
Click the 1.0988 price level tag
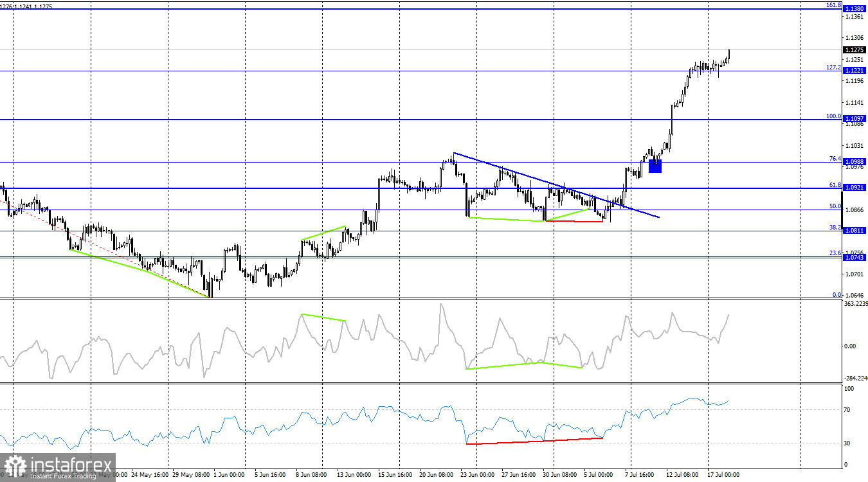855,162
